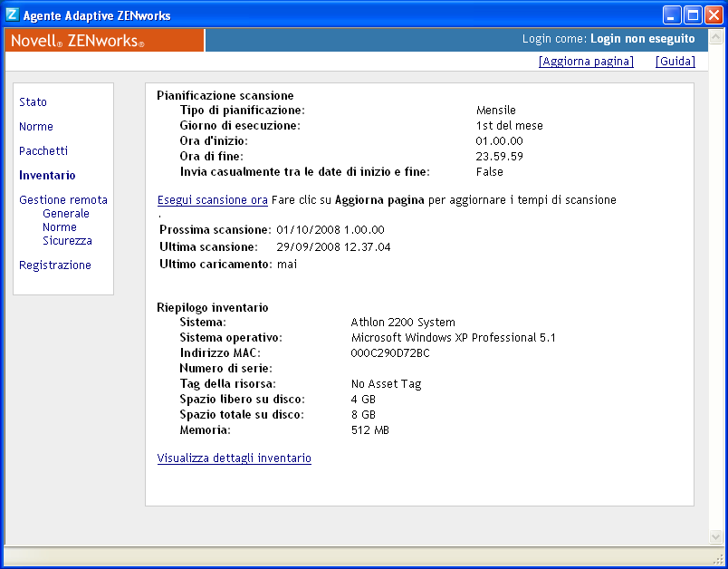The image size is (728, 569).
Task: Select 'Microsoft Windows XP Professional 5.1' text
Action: point(453,338)
